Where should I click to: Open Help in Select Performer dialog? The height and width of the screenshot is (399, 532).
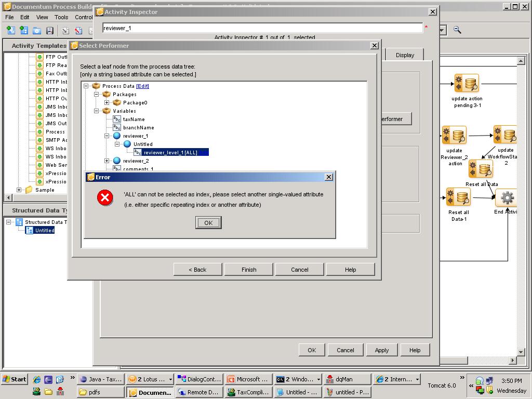pyautogui.click(x=351, y=270)
